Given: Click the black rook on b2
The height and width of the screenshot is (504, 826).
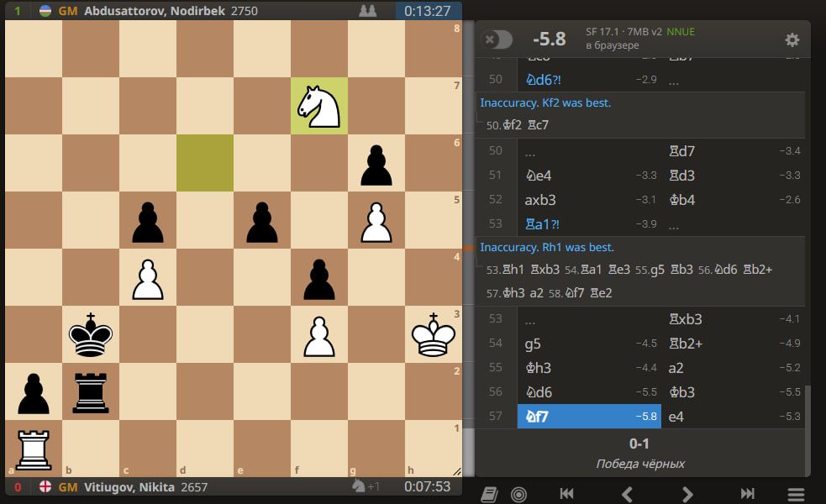Looking at the screenshot, I should [x=90, y=391].
